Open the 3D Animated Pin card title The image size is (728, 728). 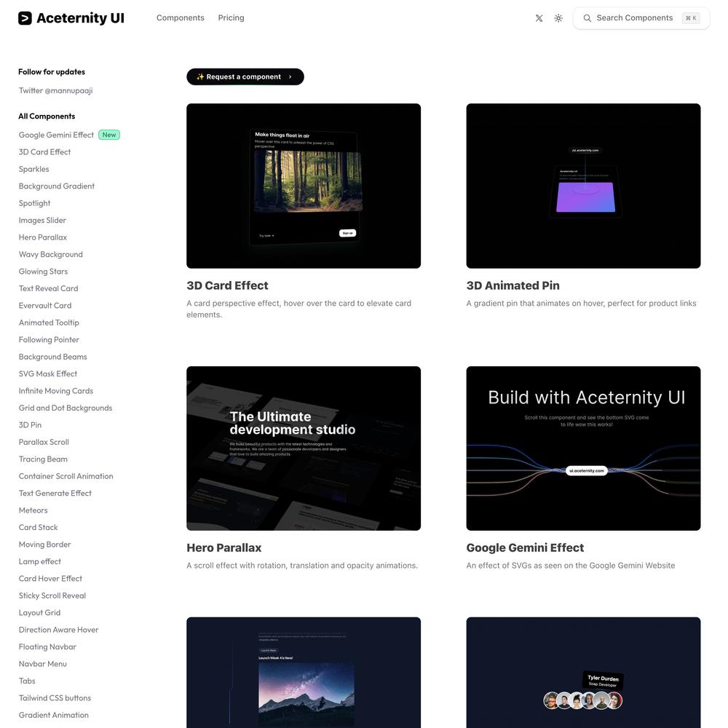click(513, 285)
